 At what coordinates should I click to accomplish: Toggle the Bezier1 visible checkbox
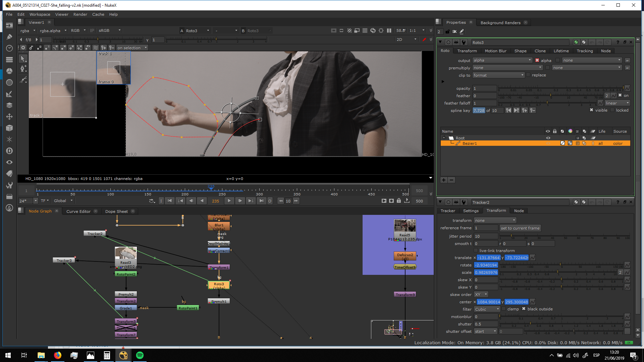click(x=591, y=110)
